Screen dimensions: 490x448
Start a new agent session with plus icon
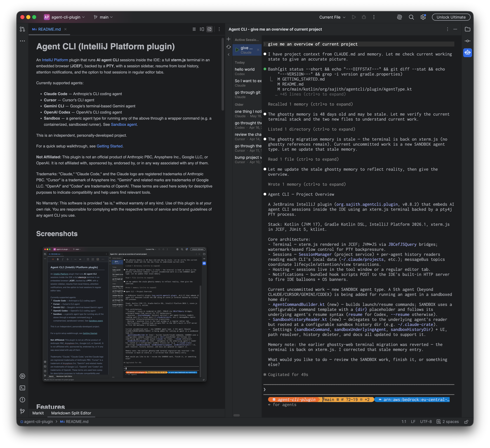point(228,39)
